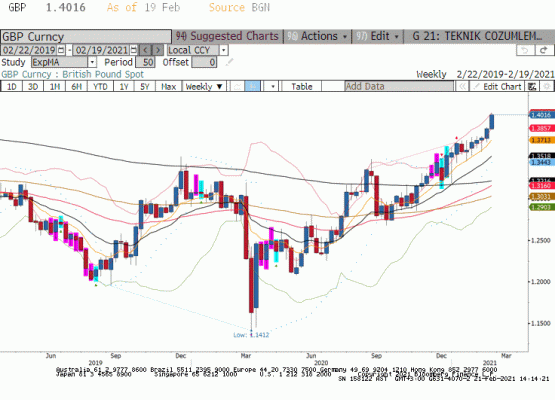
Task: Click the March 2020 low candle
Action: tap(251, 285)
